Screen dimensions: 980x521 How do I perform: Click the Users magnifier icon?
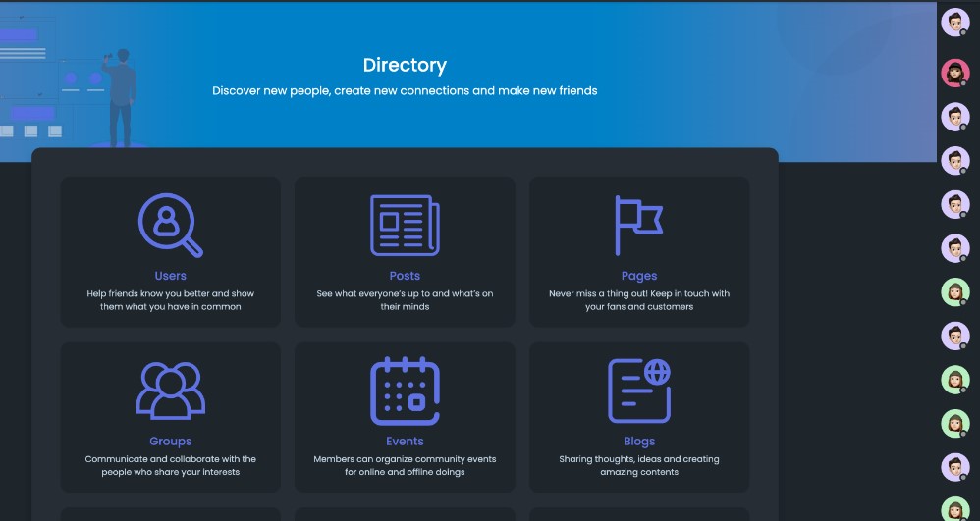pos(170,226)
